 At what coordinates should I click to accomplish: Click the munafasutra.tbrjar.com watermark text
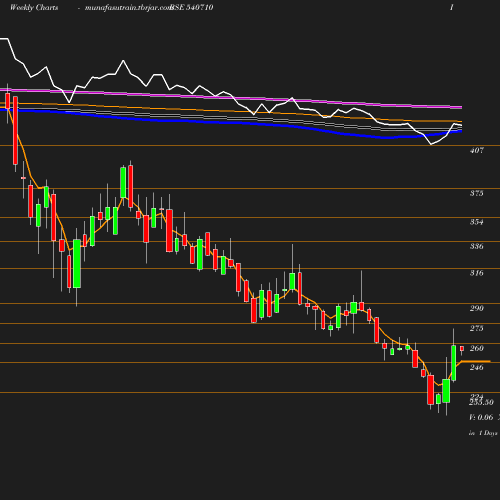[128, 8]
